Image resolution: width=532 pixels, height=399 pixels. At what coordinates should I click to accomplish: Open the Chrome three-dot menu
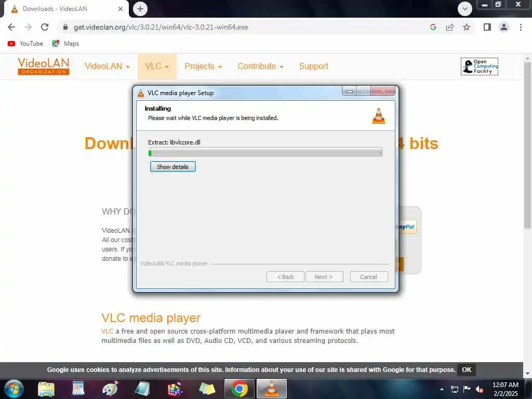pos(521,27)
